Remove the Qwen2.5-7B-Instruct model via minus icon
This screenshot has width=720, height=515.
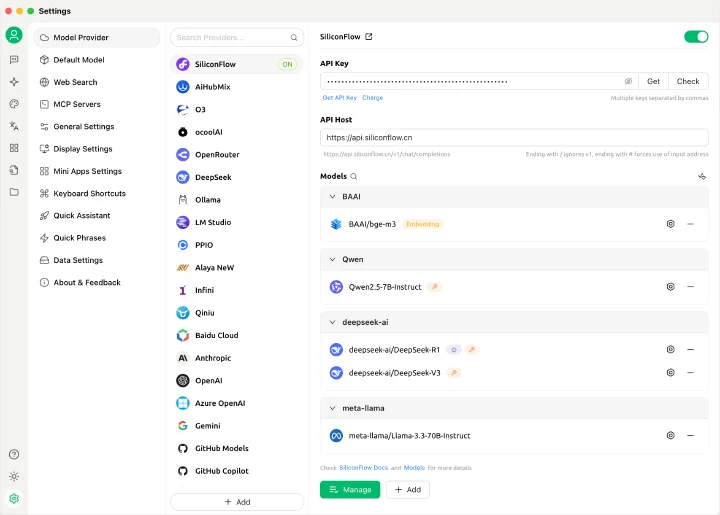pos(690,287)
